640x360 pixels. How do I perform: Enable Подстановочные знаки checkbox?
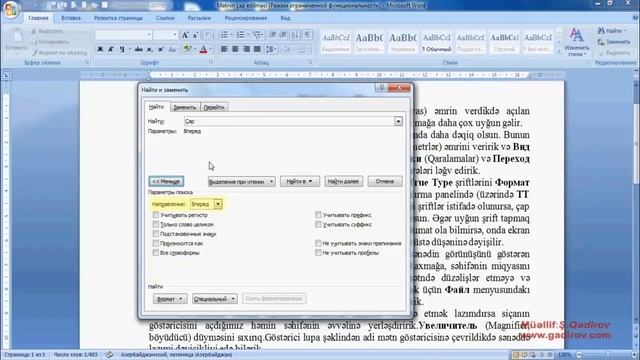point(156,233)
